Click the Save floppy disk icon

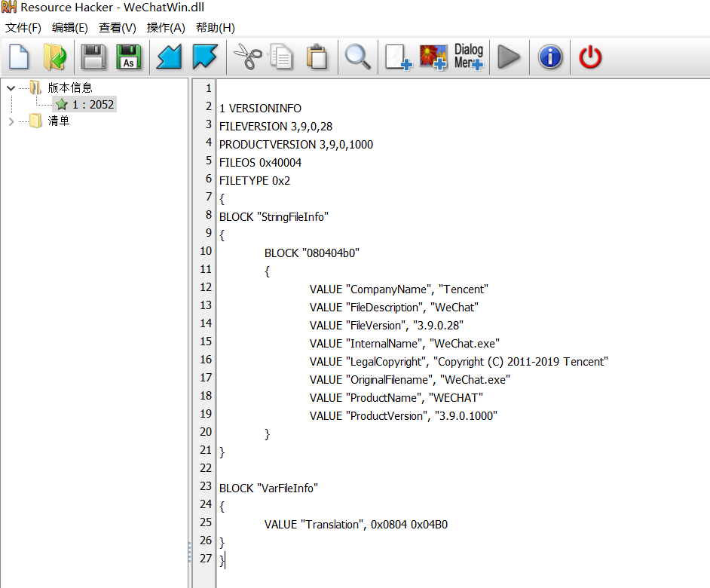coord(93,57)
